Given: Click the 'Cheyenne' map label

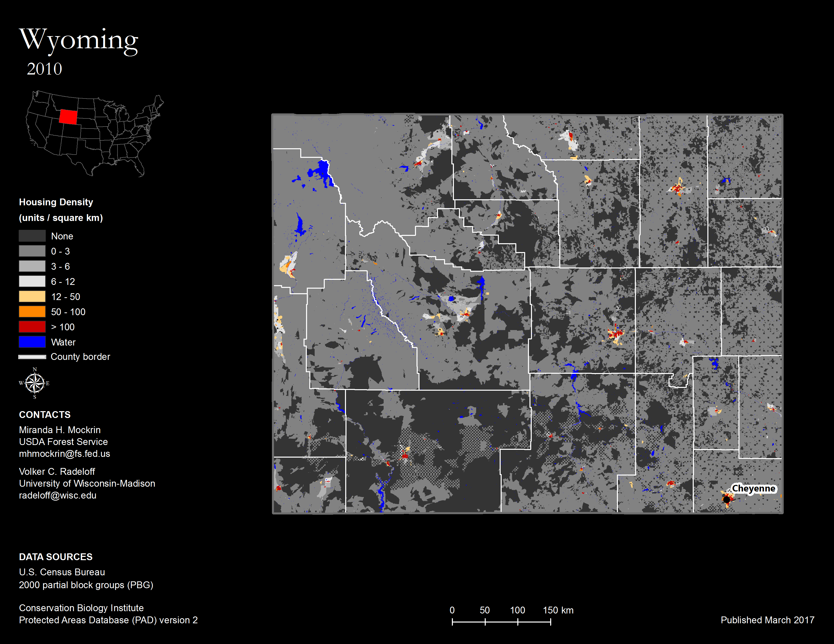Looking at the screenshot, I should (753, 488).
